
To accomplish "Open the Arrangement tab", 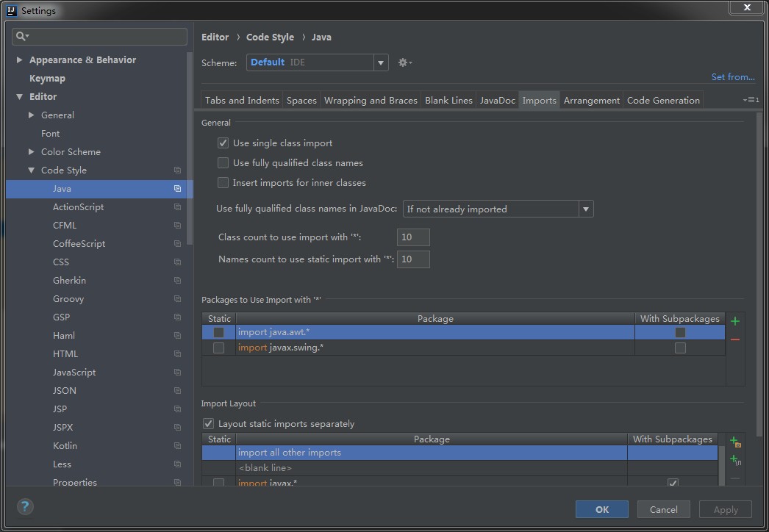I will point(592,100).
